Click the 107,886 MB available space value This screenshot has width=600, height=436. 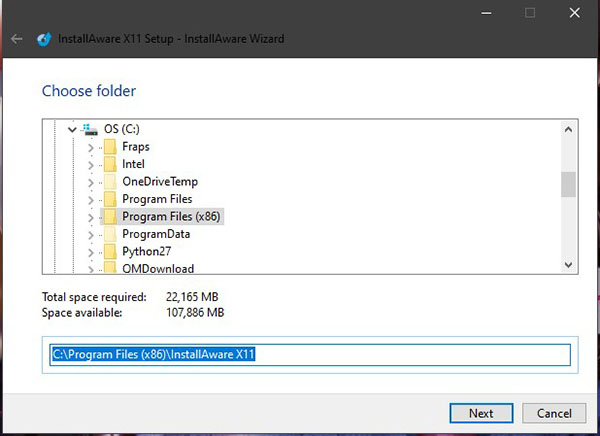tap(195, 313)
